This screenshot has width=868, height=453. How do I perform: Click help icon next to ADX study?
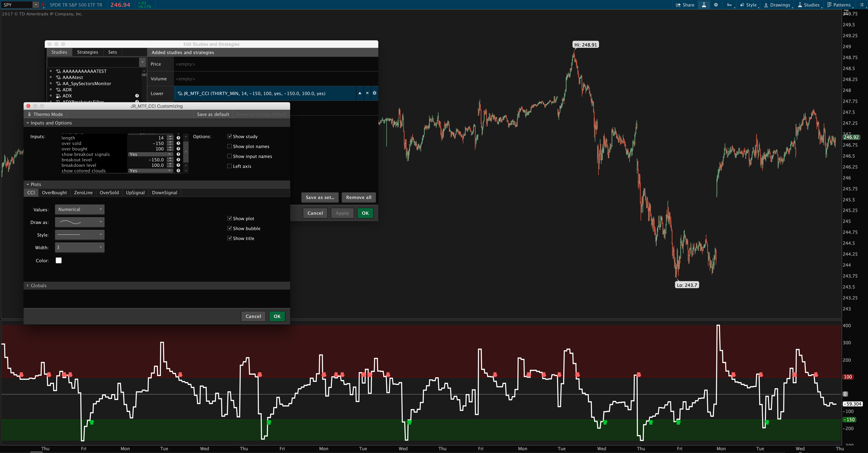click(137, 96)
